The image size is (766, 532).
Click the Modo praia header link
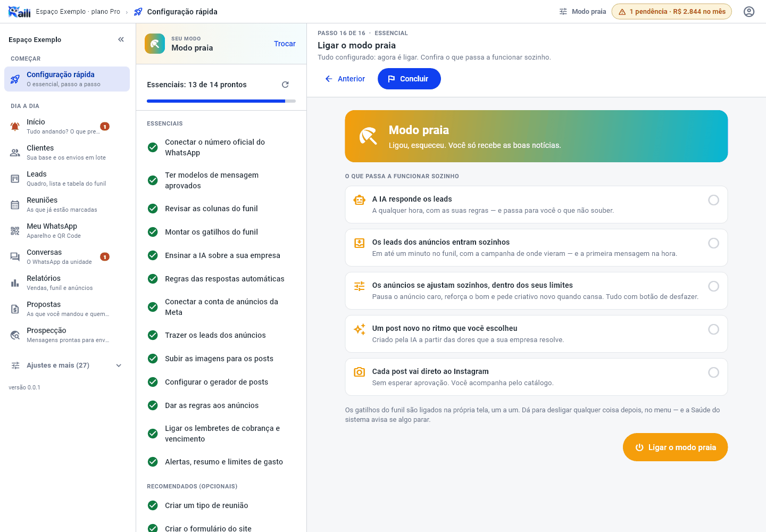[x=582, y=12]
